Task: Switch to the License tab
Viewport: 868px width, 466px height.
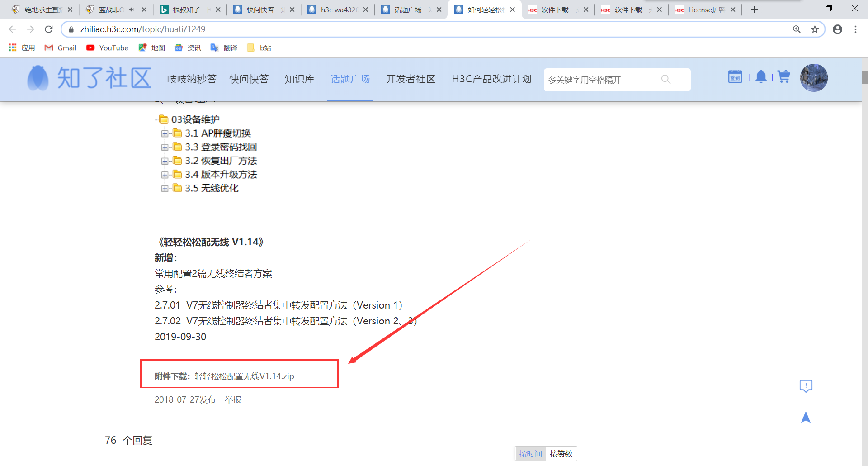Action: coord(705,10)
